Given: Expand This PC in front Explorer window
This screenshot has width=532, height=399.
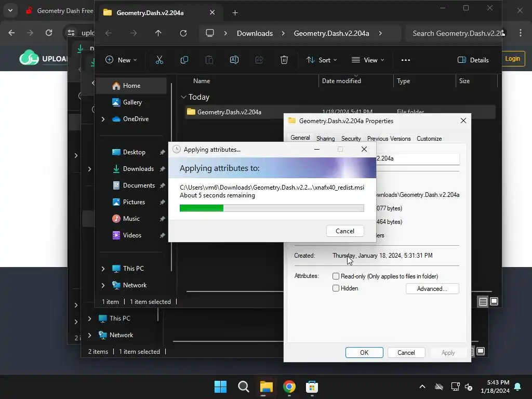Looking at the screenshot, I should (103, 269).
